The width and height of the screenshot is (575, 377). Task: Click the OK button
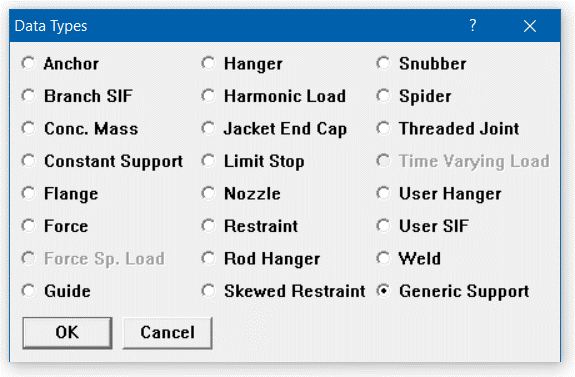point(67,333)
